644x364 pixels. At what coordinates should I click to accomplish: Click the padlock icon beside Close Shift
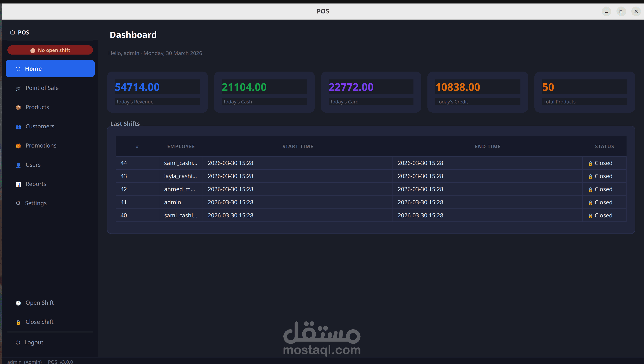point(18,322)
